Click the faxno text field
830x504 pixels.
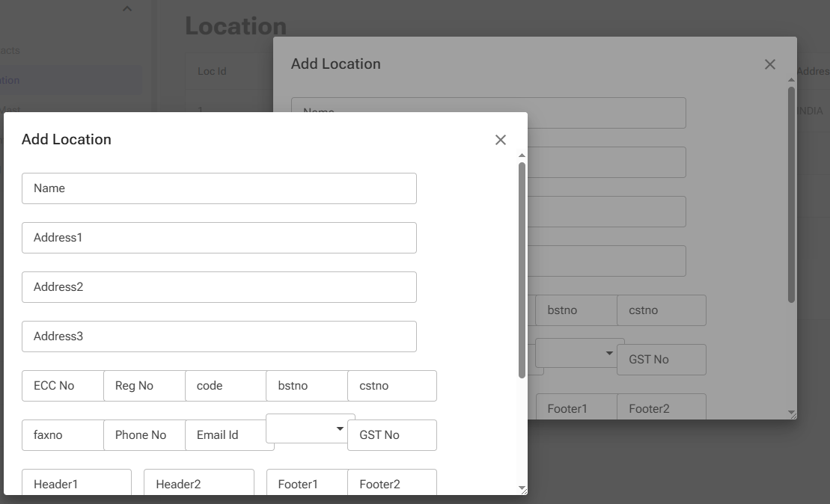[x=63, y=435]
